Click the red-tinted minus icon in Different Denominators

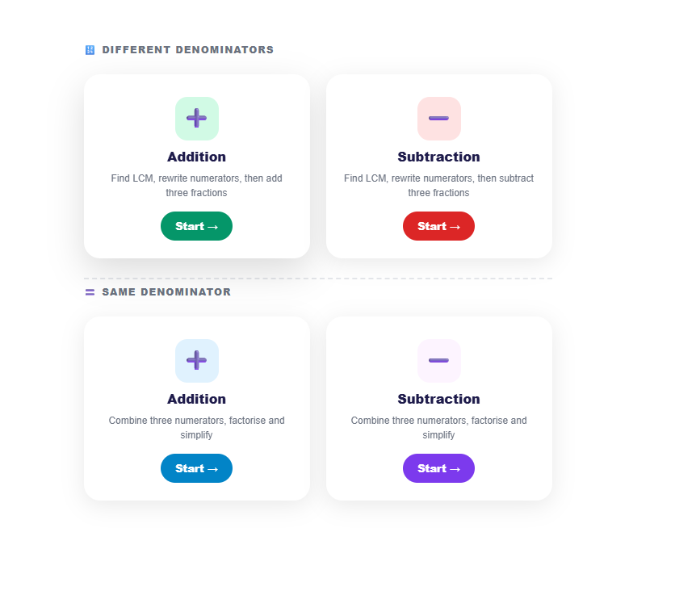(438, 119)
